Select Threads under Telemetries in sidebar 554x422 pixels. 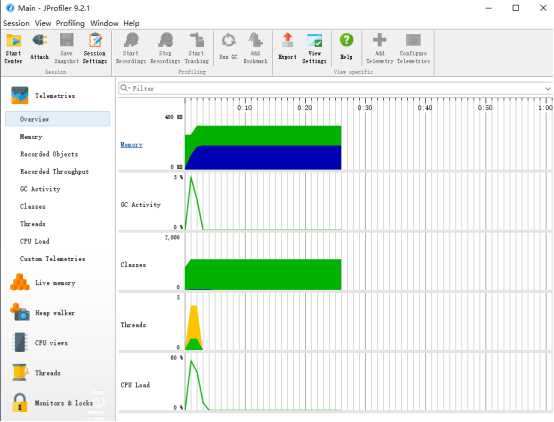(x=33, y=224)
